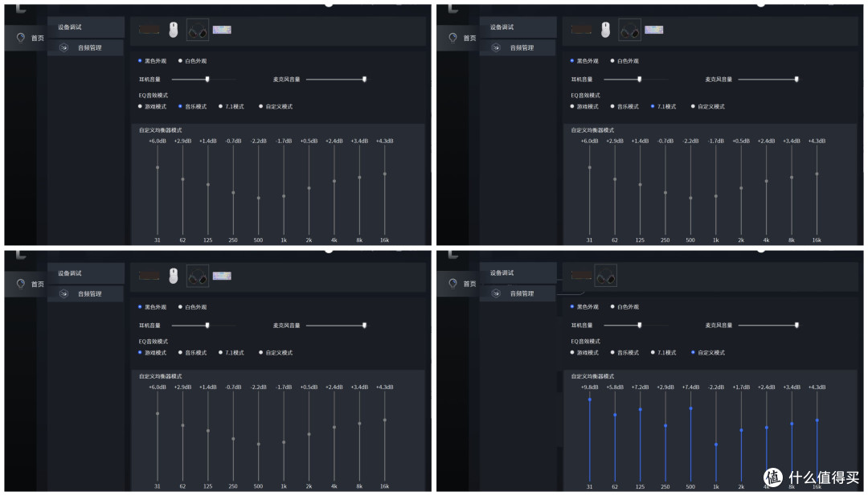Image resolution: width=868 pixels, height=496 pixels.
Task: Choose 音乐模式 EQ mode in bottom-right panel
Action: click(x=624, y=353)
